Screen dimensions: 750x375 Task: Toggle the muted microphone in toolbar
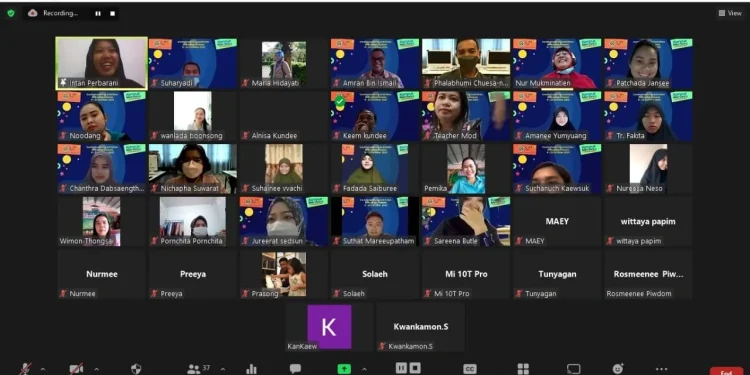click(x=25, y=369)
